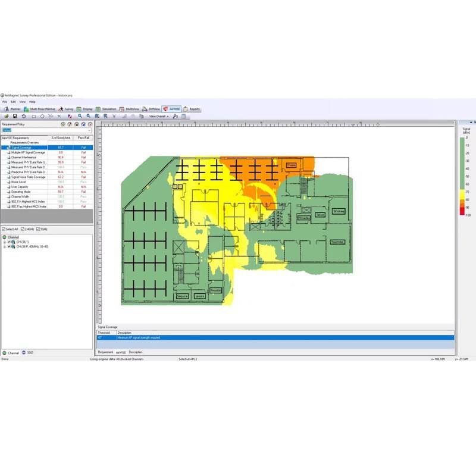Screen dimensions: 476x476
Task: Select the minimum AP signal strength threshold row
Action: coord(275,337)
